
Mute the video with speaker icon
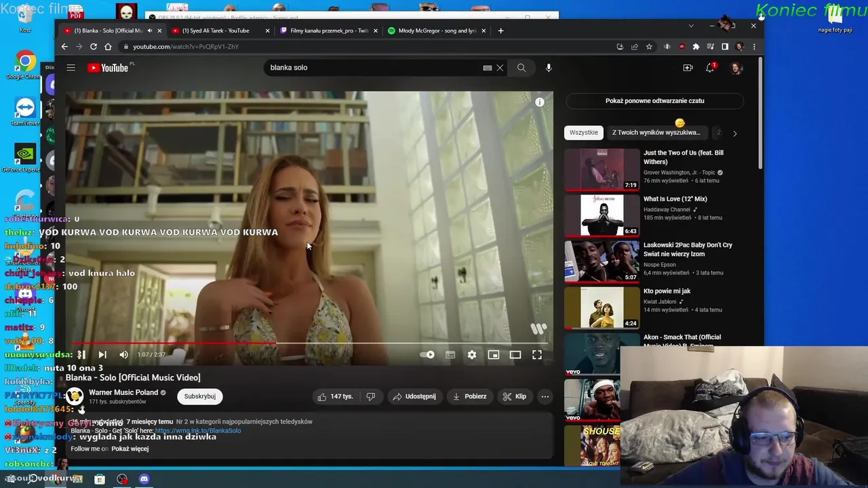[123, 354]
